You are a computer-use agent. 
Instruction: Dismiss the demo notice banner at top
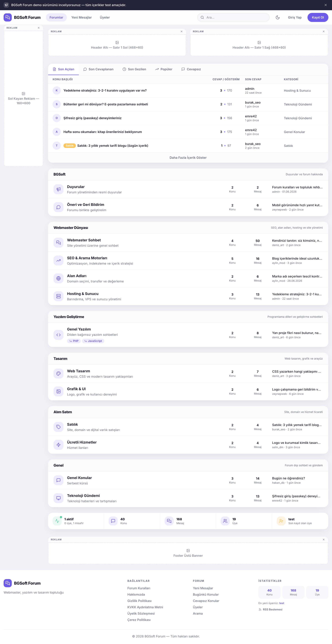326,5
